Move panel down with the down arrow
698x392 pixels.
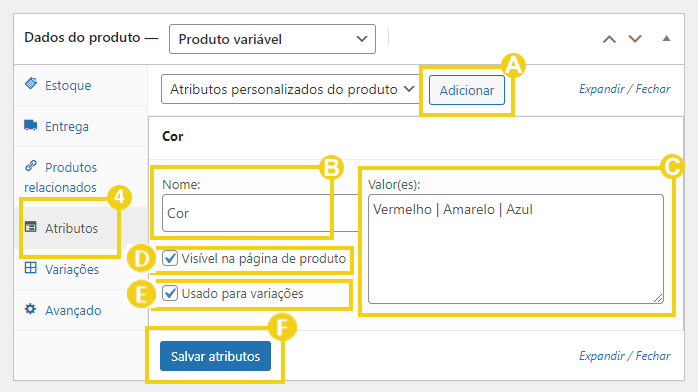click(x=635, y=39)
